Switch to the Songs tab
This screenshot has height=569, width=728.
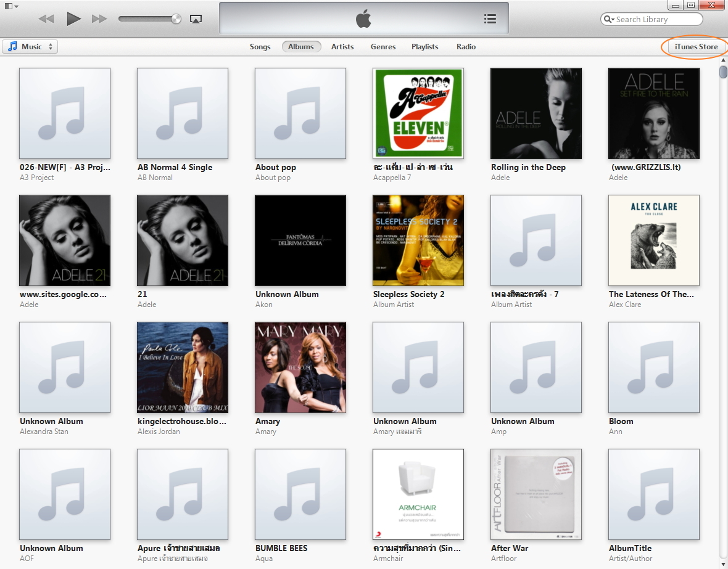260,47
